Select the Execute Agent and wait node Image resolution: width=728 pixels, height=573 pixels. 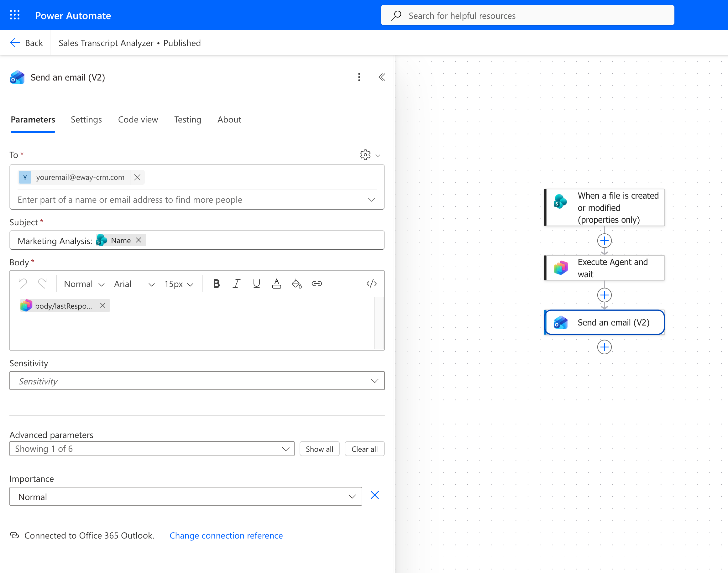click(x=605, y=268)
